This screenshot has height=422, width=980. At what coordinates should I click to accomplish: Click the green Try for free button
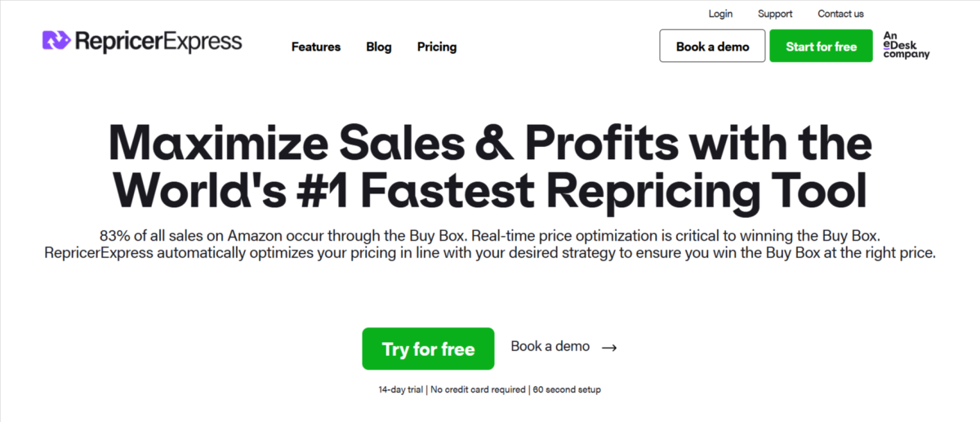pyautogui.click(x=428, y=349)
